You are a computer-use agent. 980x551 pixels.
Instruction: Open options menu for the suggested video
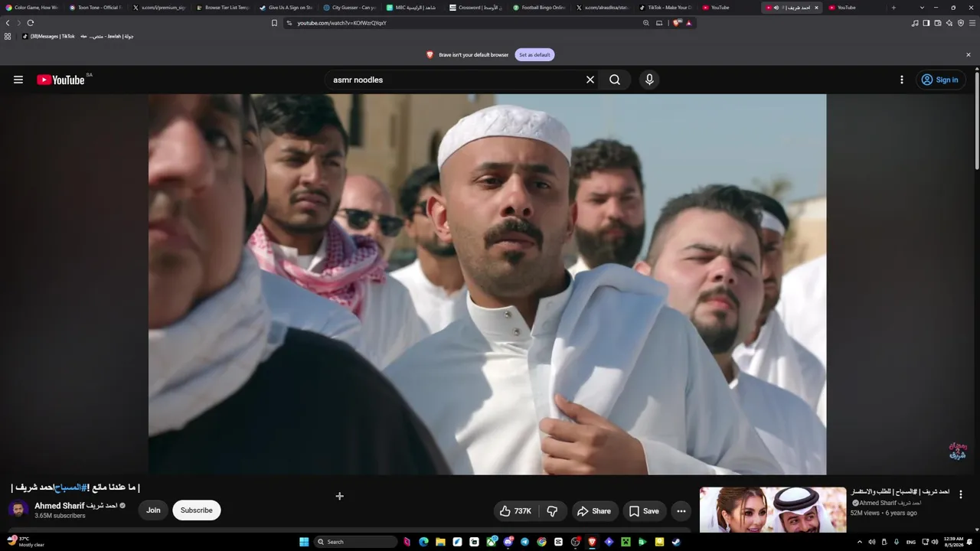(x=961, y=494)
